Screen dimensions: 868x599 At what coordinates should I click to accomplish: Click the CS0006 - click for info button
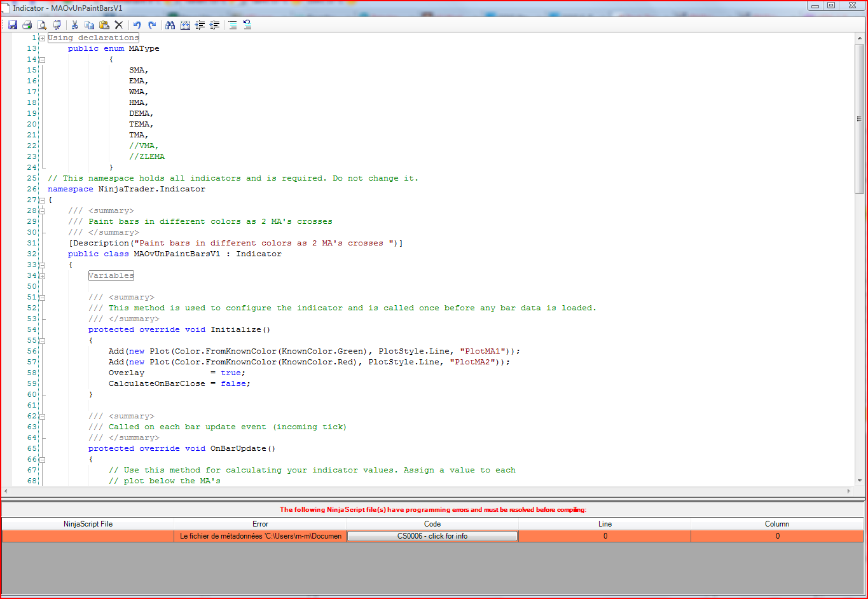click(x=432, y=536)
